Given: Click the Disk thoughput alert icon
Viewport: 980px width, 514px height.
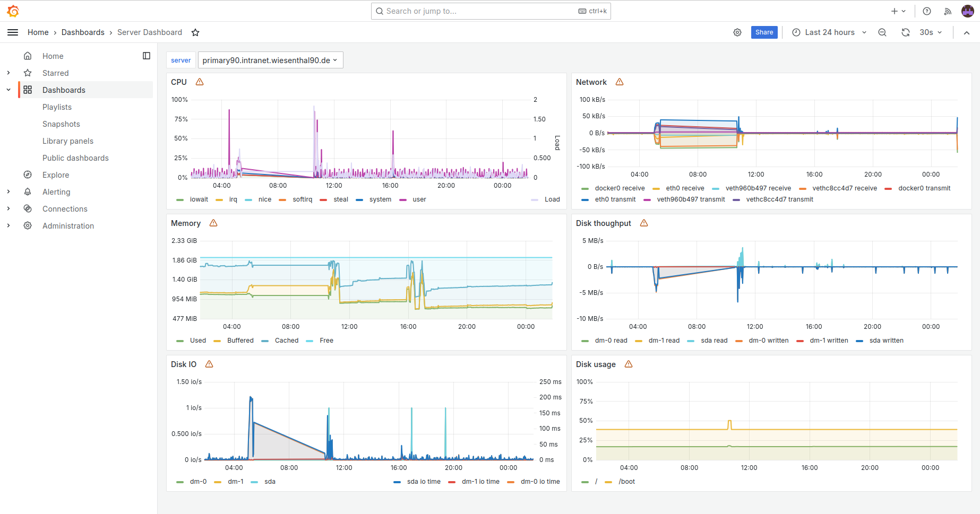Looking at the screenshot, I should [644, 223].
